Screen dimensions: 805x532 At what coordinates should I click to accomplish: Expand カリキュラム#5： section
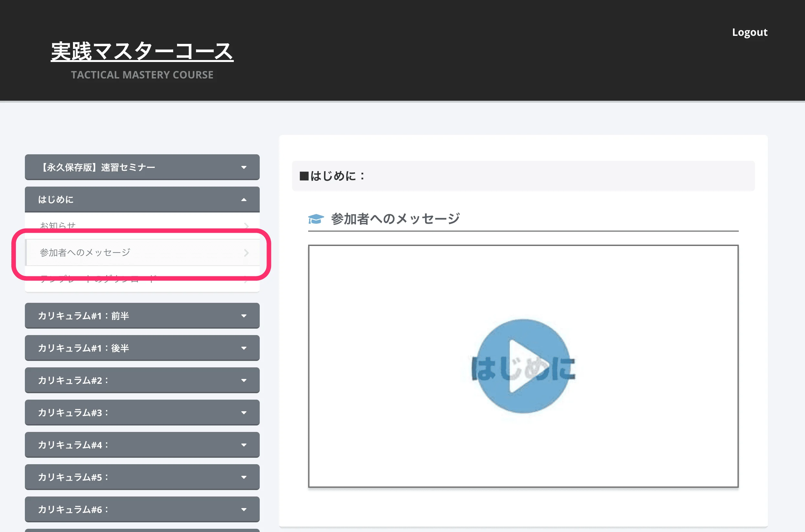tap(142, 477)
